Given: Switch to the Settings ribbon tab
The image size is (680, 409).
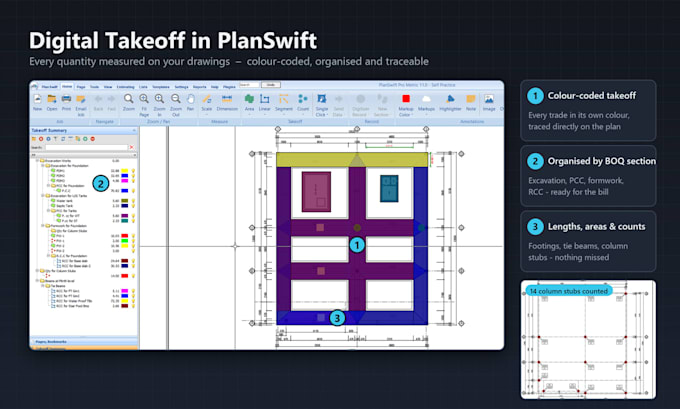Looking at the screenshot, I should [181, 87].
